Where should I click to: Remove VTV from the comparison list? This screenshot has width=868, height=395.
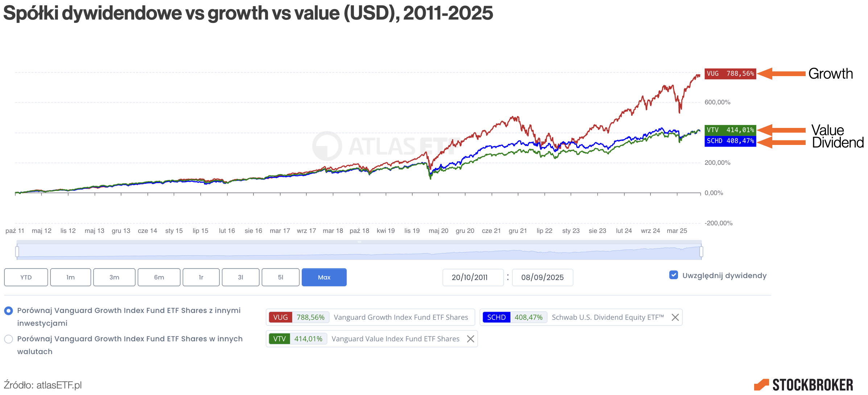470,339
